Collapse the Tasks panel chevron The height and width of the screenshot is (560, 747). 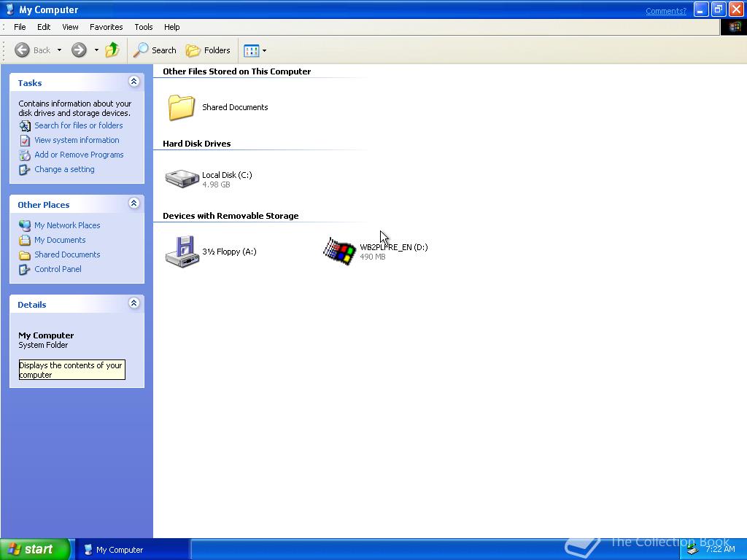point(134,82)
